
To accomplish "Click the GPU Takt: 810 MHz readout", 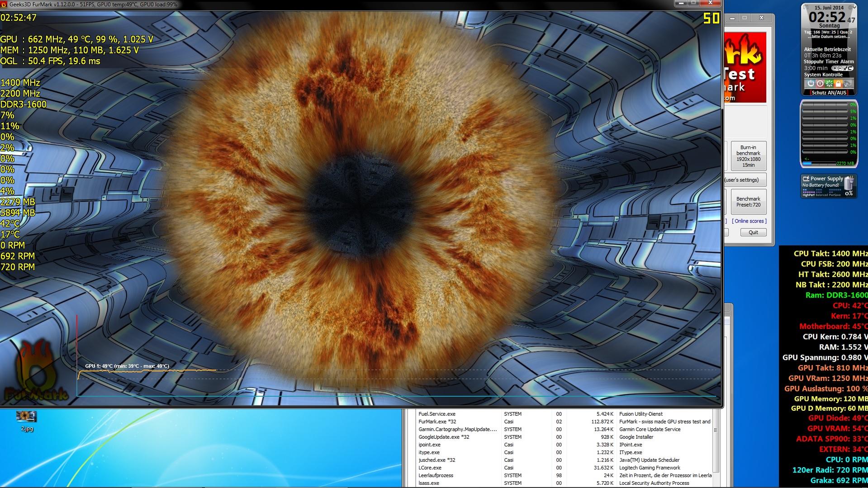I will (833, 368).
